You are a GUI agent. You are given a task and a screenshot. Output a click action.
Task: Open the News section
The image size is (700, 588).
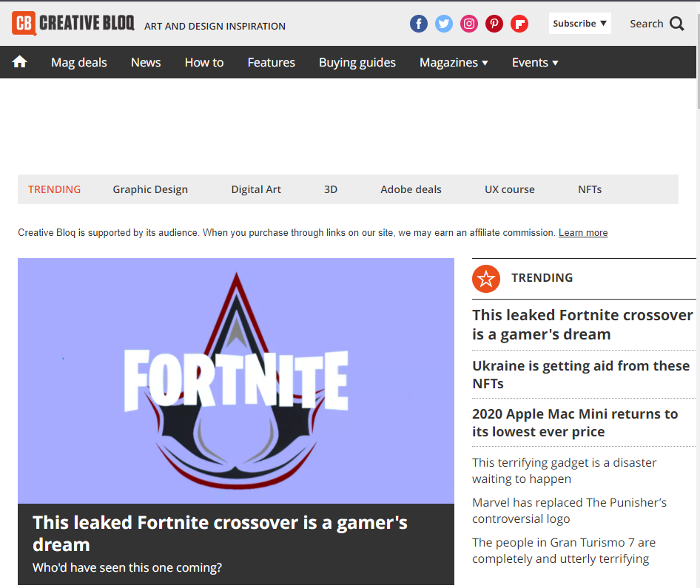[146, 62]
